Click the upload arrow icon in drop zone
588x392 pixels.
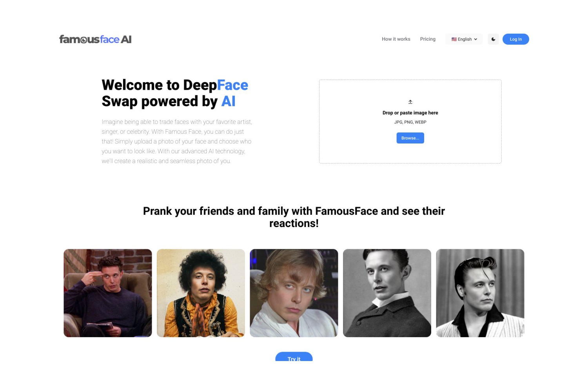[410, 102]
